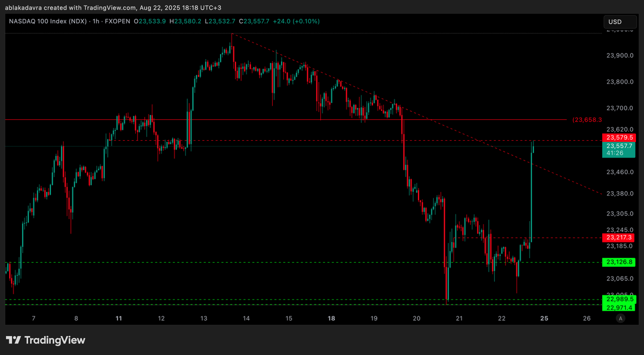Click date label 22 on time axis

click(502, 318)
